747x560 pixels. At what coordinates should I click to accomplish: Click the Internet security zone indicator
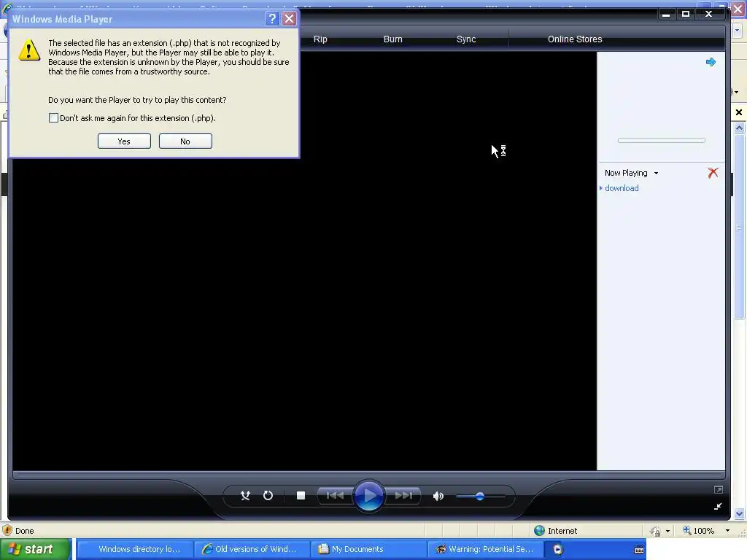(555, 531)
